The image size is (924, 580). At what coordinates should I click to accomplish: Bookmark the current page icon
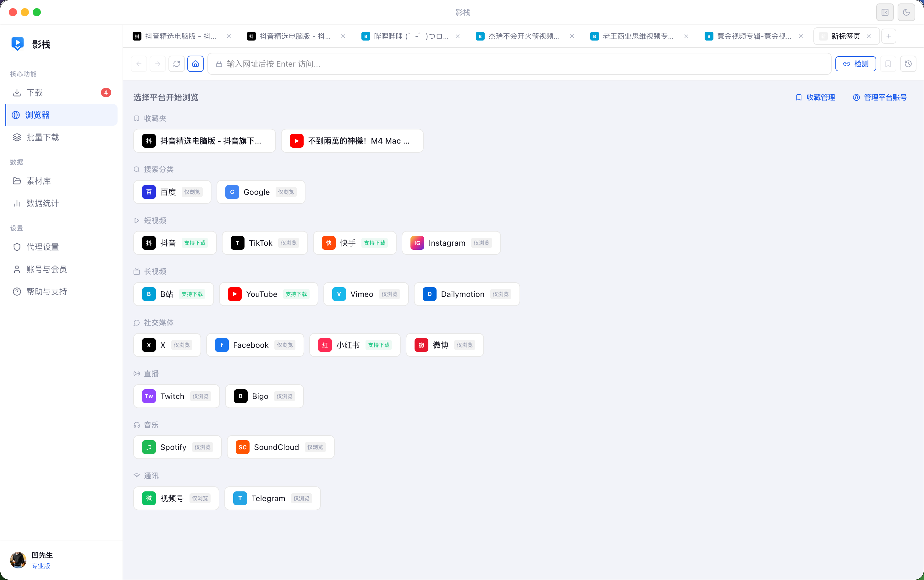coord(888,64)
